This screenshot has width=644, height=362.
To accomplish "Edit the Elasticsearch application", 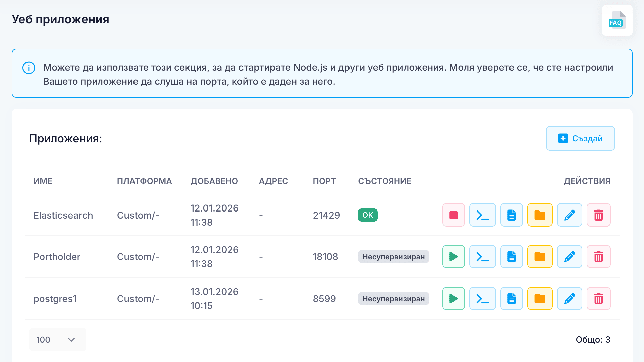I will click(x=570, y=215).
